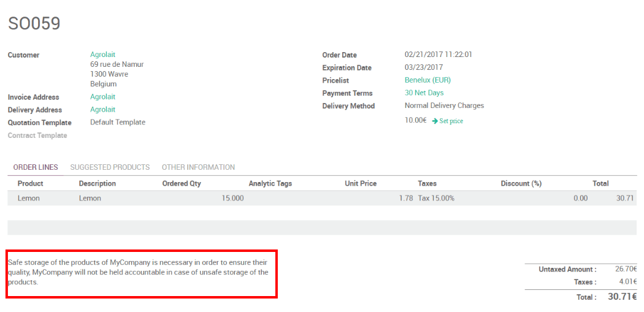The width and height of the screenshot is (644, 312).
Task: Click the Set price arrow icon
Action: 435,121
